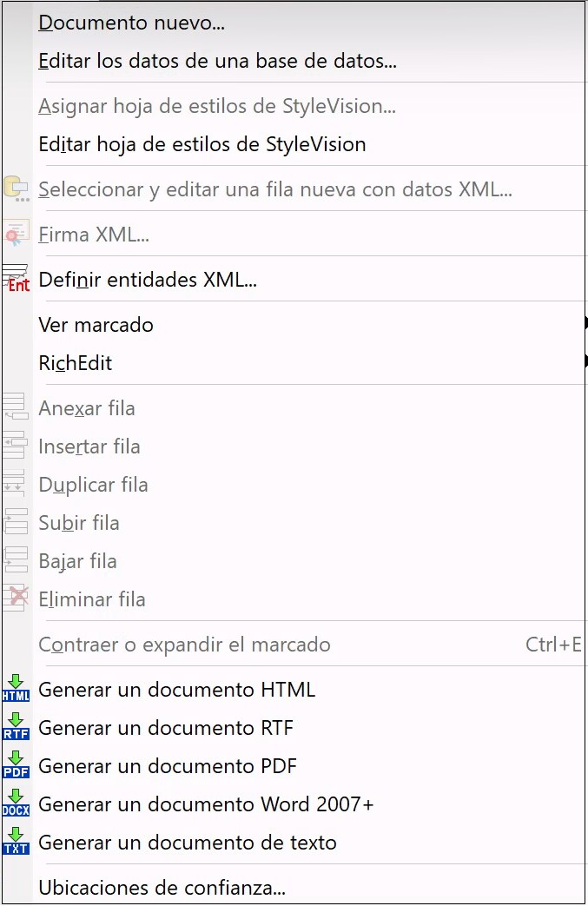This screenshot has height=906, width=588.
Task: Open Editar hoja de estilos de StyleVision
Action: click(202, 144)
